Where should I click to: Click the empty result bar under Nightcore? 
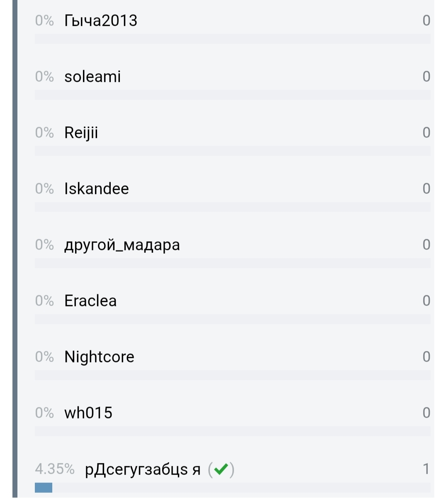click(x=232, y=375)
